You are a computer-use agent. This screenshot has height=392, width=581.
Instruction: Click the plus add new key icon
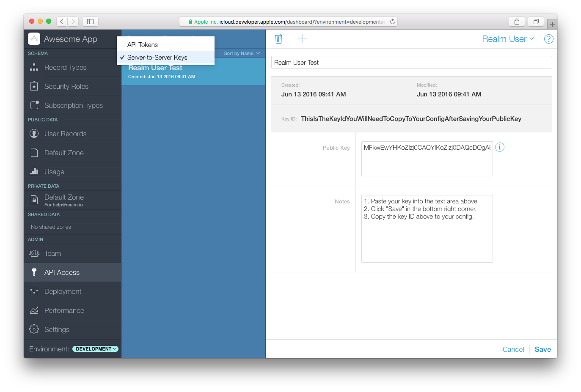302,39
